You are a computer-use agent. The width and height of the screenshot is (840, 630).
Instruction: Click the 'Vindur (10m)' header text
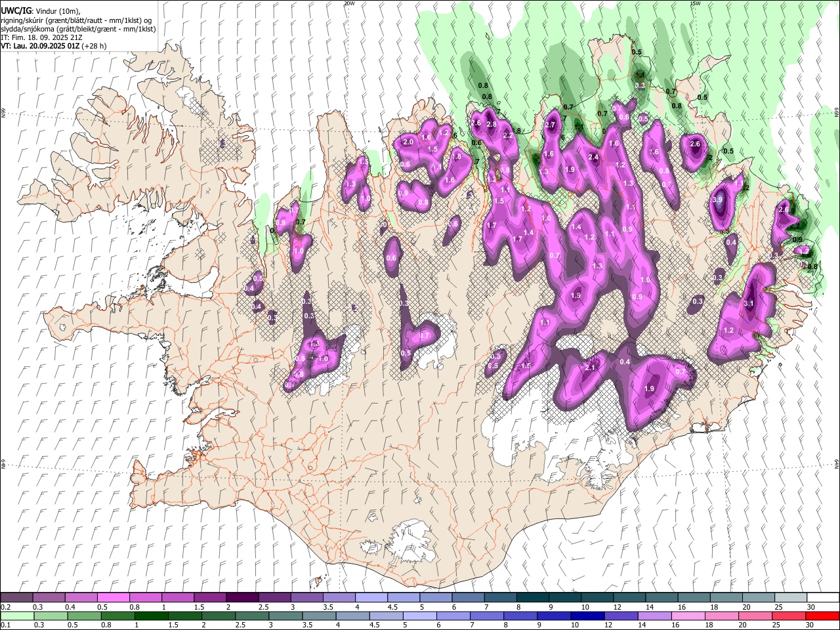click(x=56, y=11)
